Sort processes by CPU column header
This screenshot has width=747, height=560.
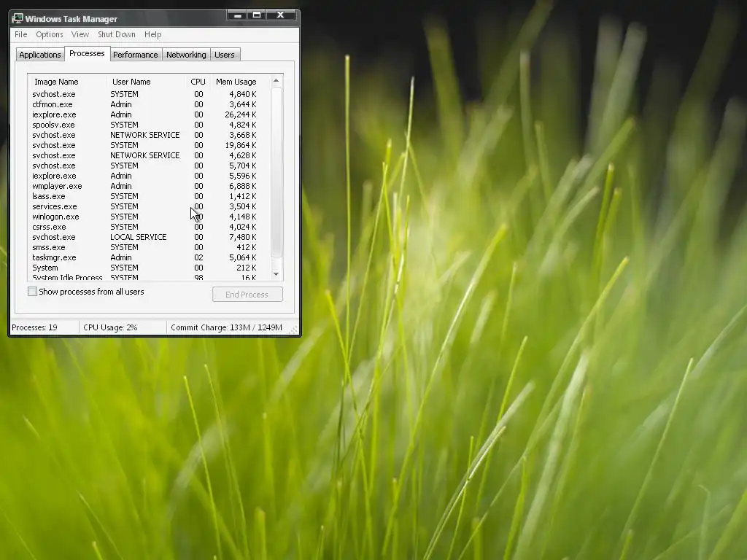(198, 82)
